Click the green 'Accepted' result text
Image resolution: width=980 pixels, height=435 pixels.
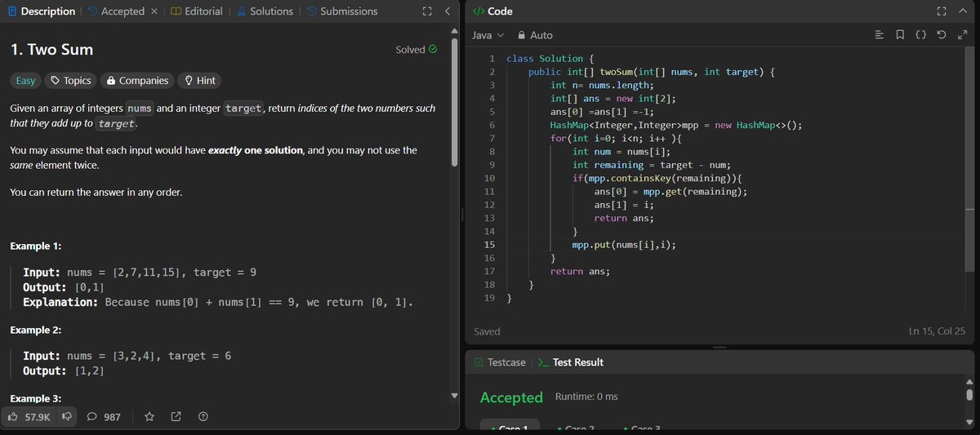point(511,397)
